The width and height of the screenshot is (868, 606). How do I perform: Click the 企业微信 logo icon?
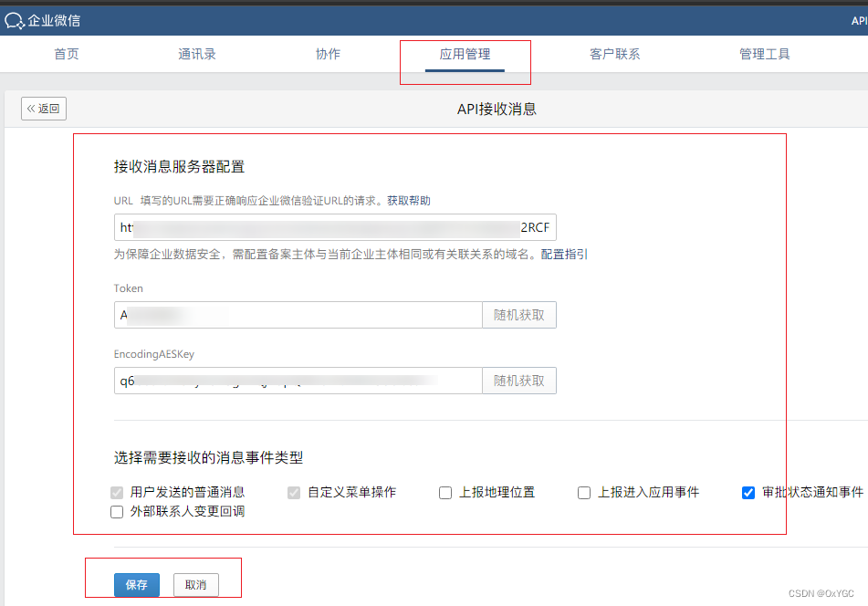tap(15, 20)
